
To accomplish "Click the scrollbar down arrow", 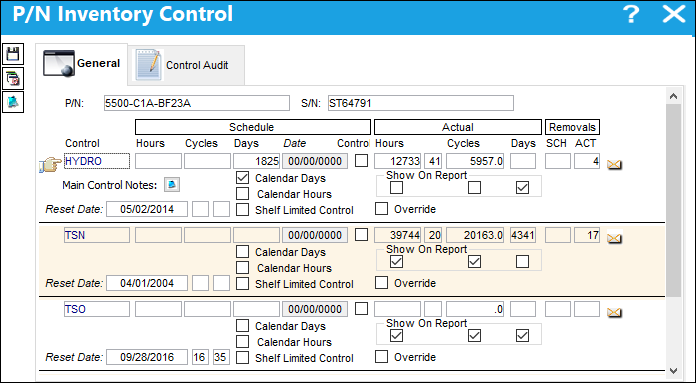I will coord(673,371).
